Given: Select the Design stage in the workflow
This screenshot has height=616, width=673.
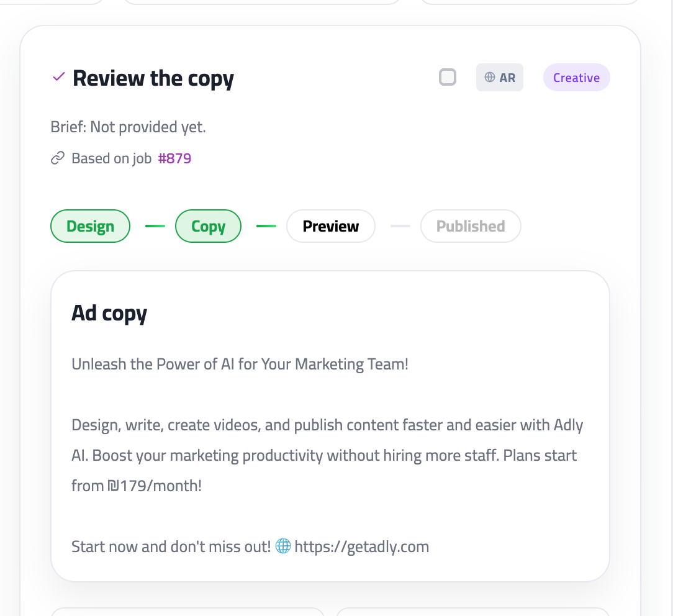Looking at the screenshot, I should click(x=90, y=226).
